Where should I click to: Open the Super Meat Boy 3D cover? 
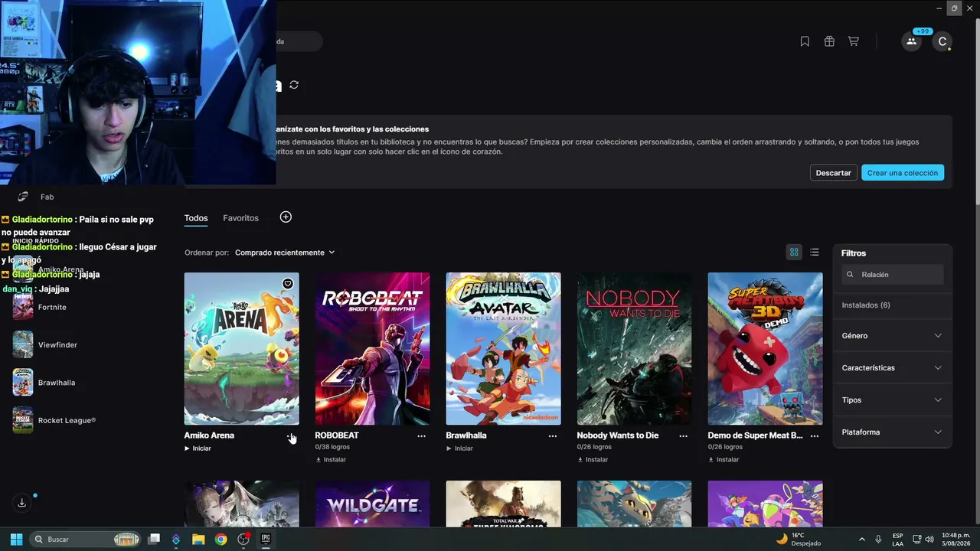pyautogui.click(x=766, y=349)
